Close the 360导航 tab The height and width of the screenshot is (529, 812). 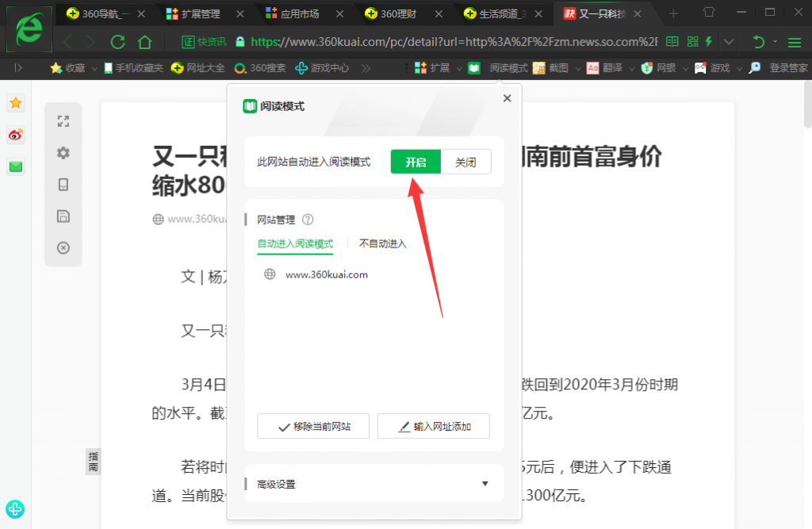click(x=141, y=14)
